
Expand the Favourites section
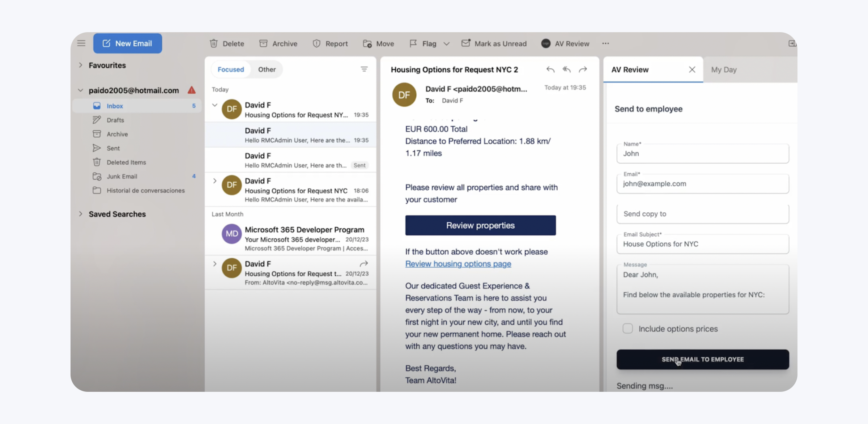click(x=81, y=65)
